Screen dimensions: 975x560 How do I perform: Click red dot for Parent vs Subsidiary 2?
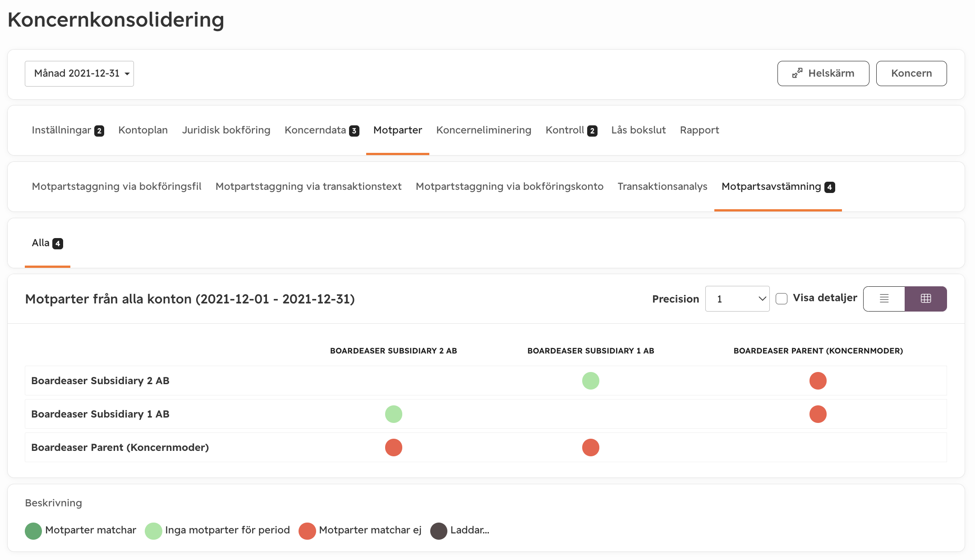pyautogui.click(x=394, y=447)
